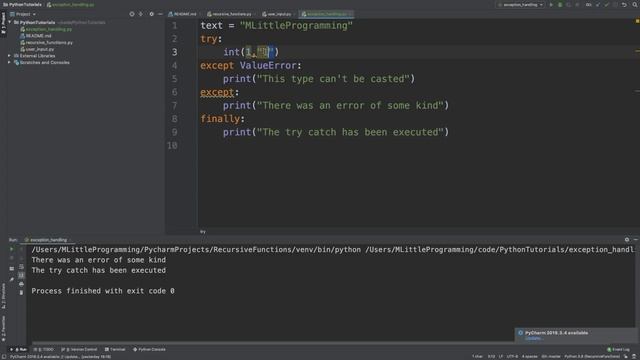Switch to the recursive_functions.py editor tab
This screenshot has width=640, height=360.
coord(229,14)
